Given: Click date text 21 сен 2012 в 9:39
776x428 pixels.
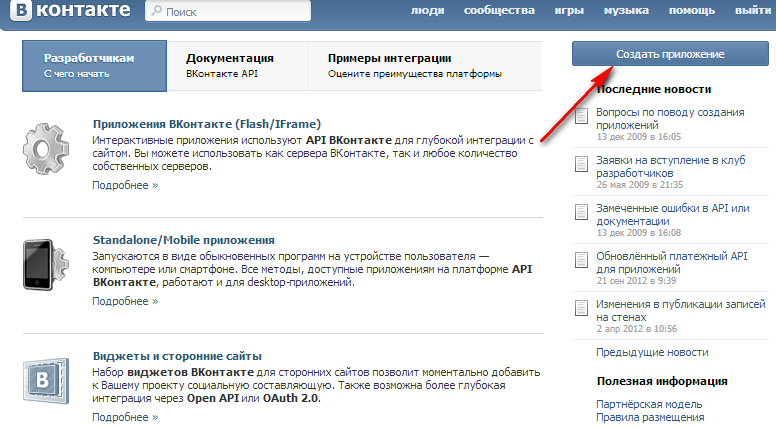Looking at the screenshot, I should [636, 281].
